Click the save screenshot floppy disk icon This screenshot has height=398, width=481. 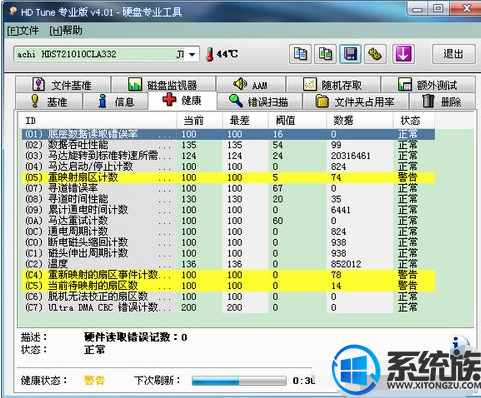(350, 54)
